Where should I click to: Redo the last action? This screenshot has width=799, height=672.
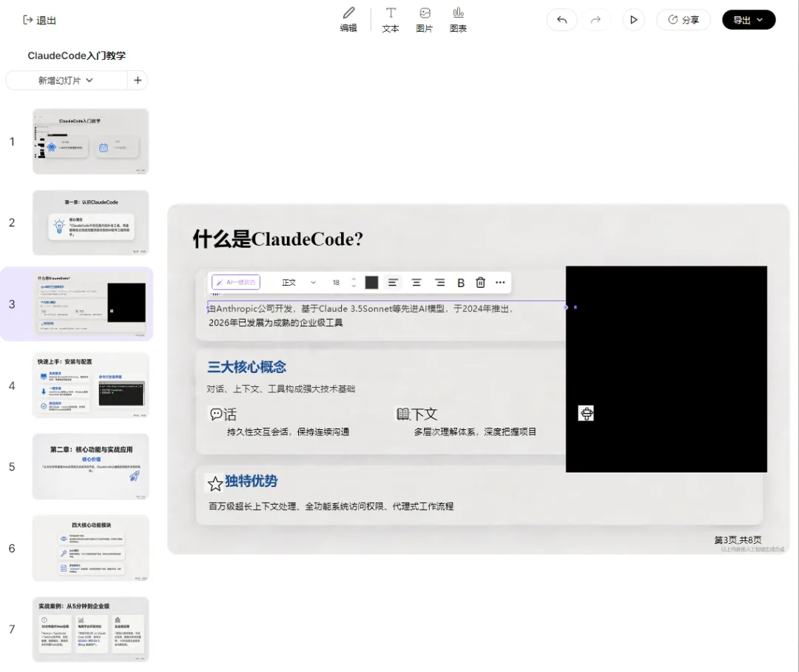(595, 20)
